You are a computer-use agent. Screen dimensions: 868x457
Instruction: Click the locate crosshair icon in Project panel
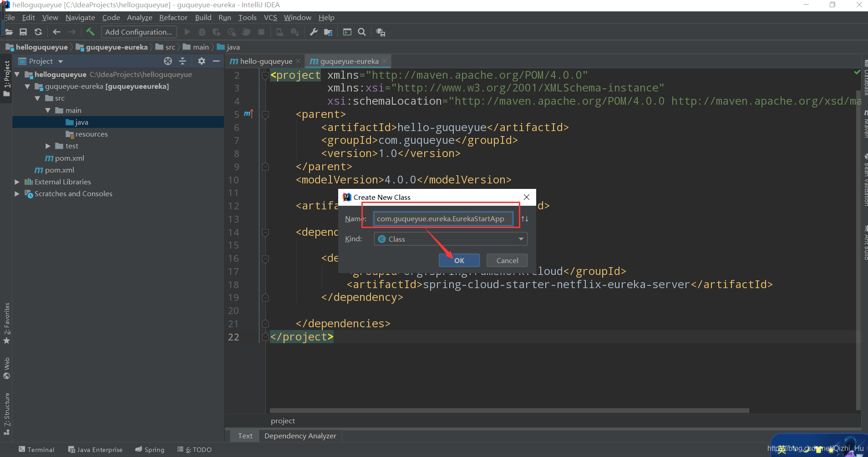pyautogui.click(x=168, y=61)
